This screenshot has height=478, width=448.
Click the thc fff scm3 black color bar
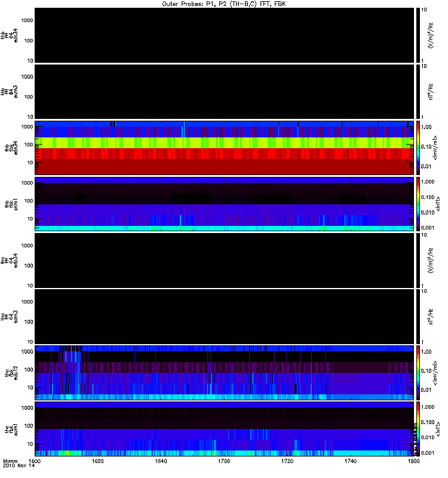[418, 317]
